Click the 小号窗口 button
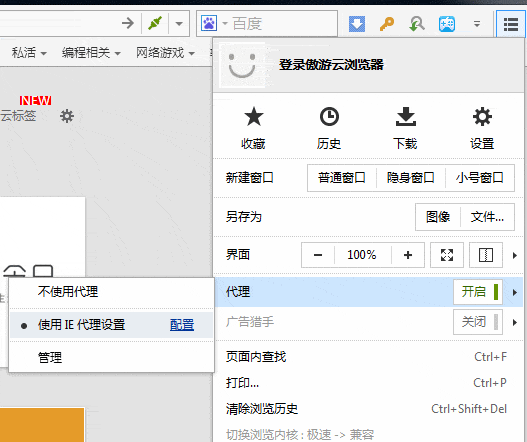The image size is (527, 442). (x=480, y=177)
